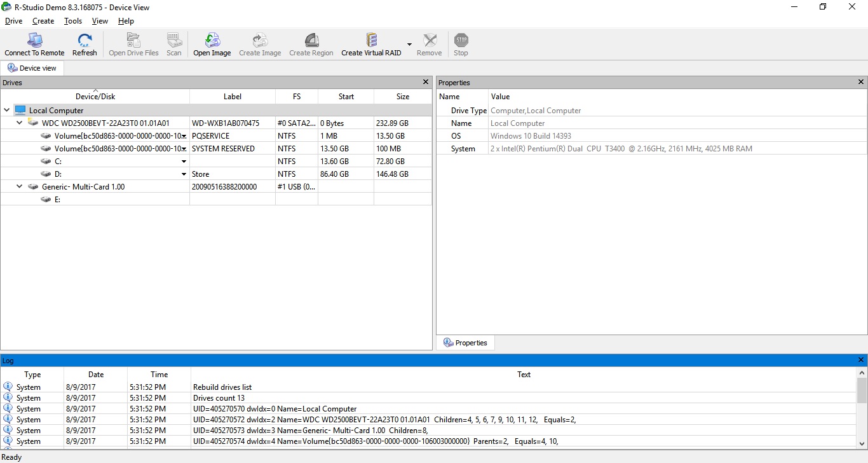Refresh the drives list
868x463 pixels.
(85, 40)
